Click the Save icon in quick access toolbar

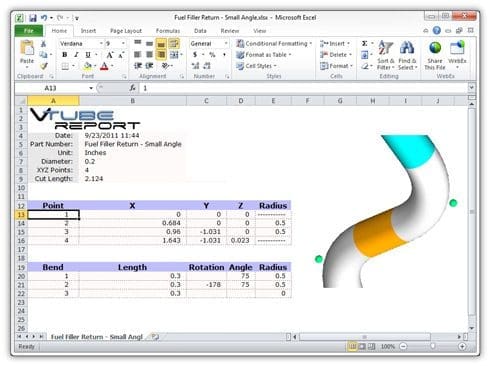(33, 18)
